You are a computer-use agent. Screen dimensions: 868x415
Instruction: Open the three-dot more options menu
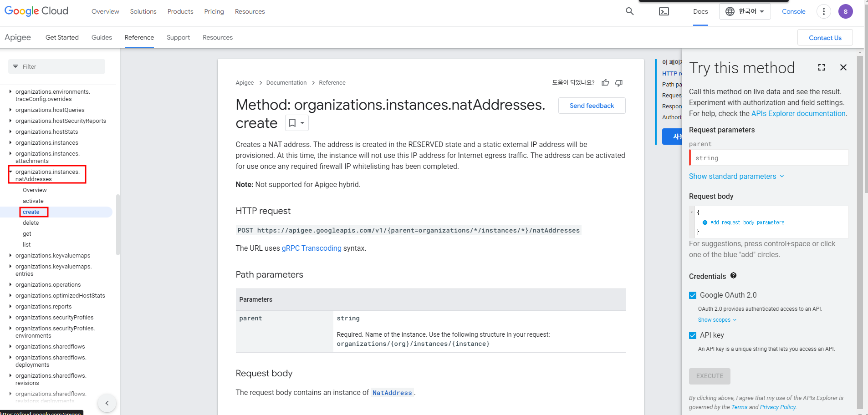point(823,11)
